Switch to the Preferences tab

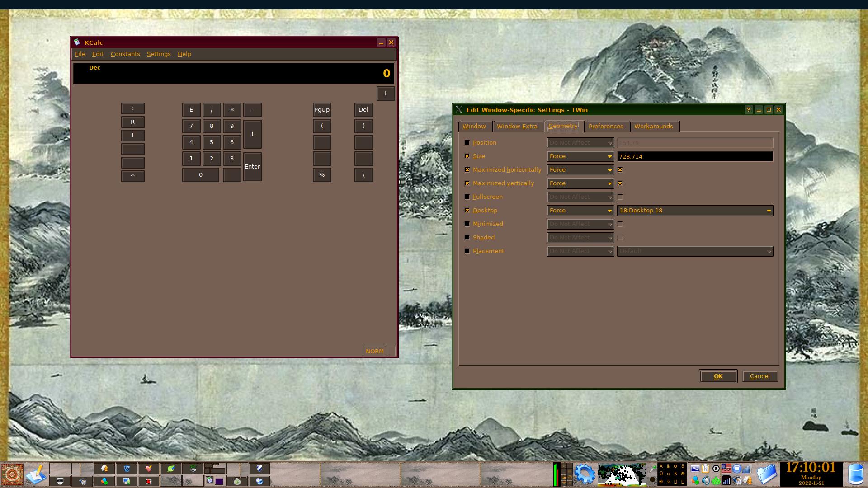pos(606,126)
